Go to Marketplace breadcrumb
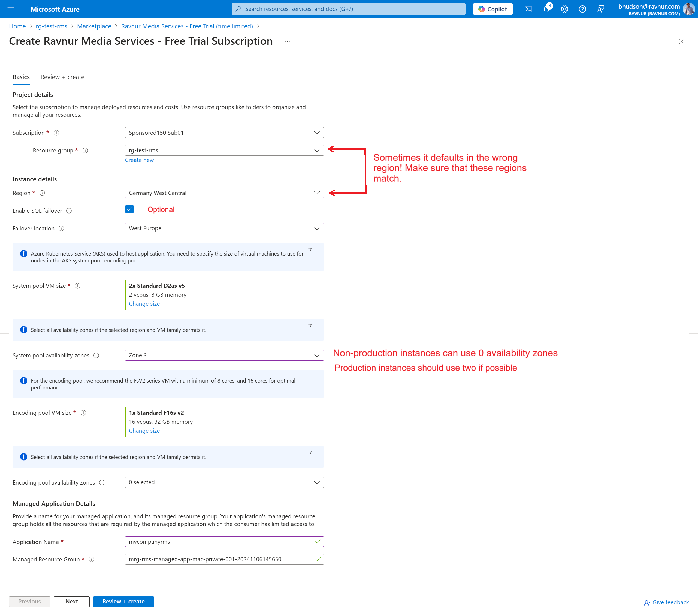 [x=94, y=26]
